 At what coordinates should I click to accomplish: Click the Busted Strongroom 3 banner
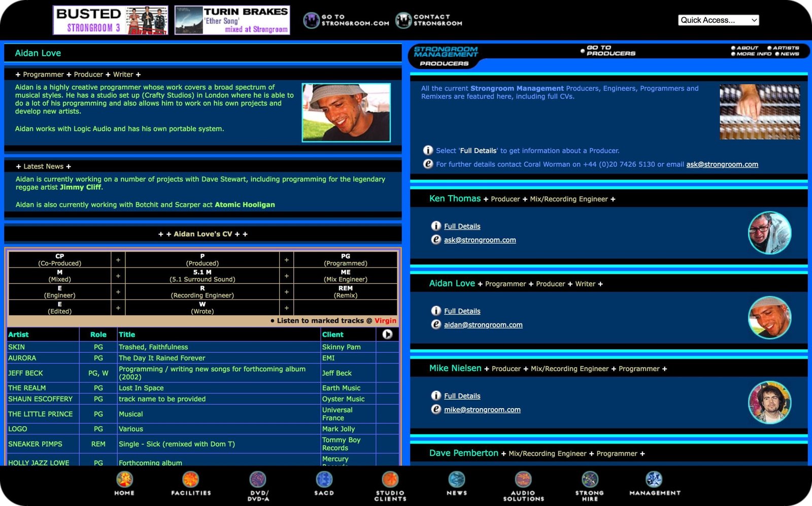click(x=111, y=20)
